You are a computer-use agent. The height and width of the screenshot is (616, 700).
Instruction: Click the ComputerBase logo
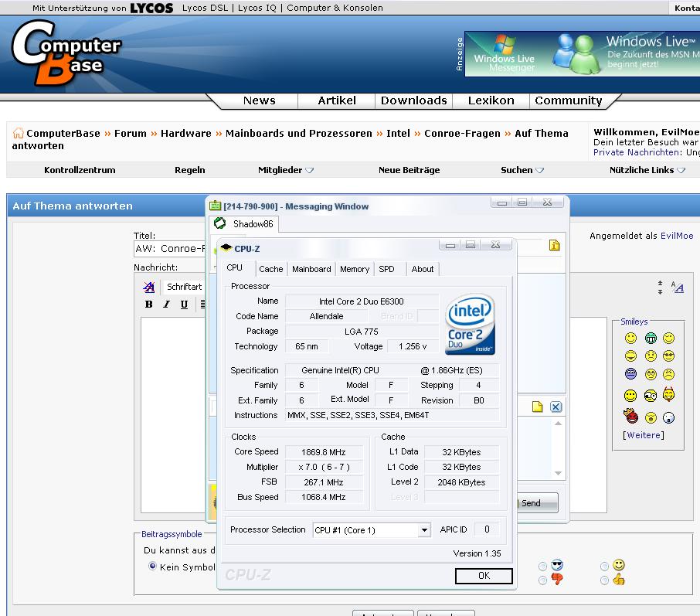click(x=66, y=53)
